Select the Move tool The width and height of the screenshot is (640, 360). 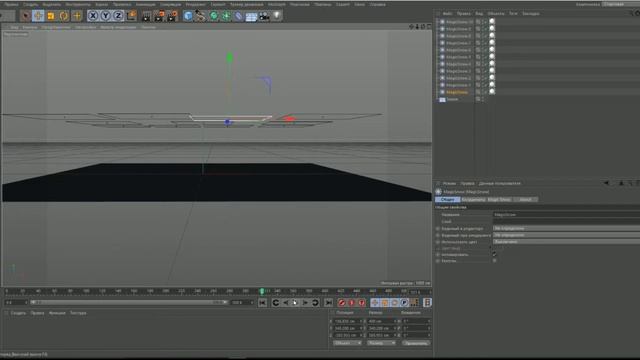pyautogui.click(x=38, y=16)
